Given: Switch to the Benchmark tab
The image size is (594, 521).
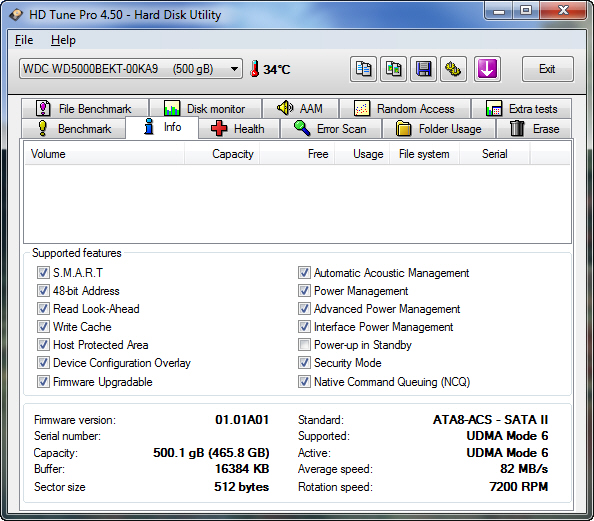Looking at the screenshot, I should click(x=74, y=129).
